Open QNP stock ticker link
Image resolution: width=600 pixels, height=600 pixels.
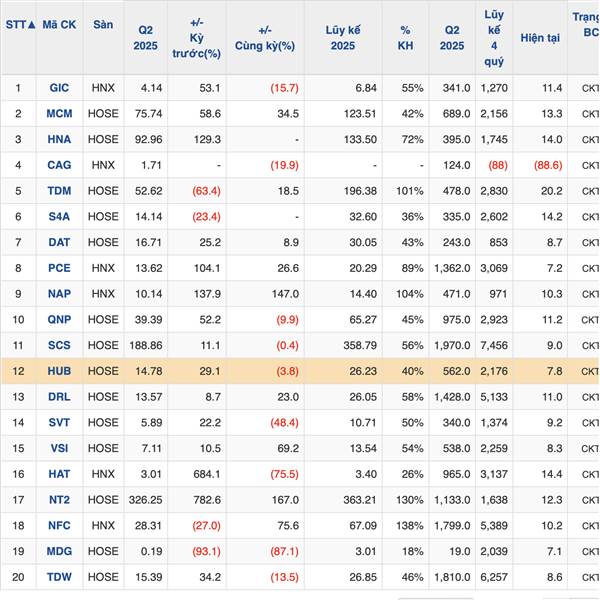click(x=59, y=320)
